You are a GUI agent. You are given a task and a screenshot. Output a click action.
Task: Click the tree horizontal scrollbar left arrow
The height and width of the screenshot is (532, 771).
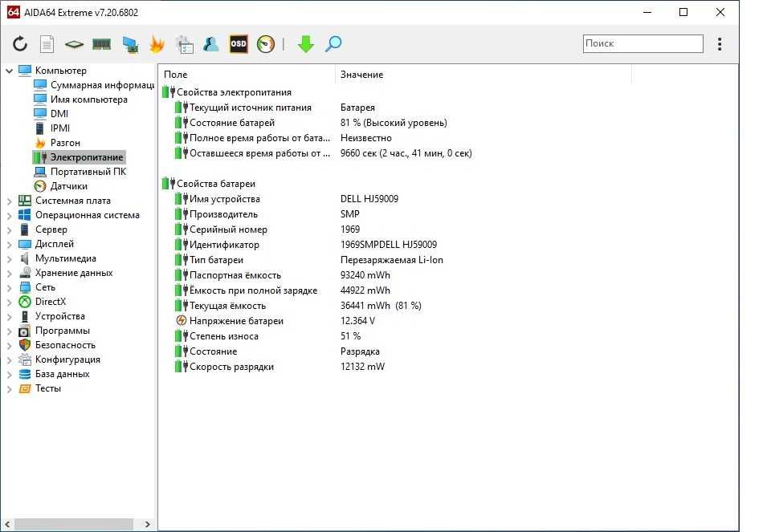7,524
